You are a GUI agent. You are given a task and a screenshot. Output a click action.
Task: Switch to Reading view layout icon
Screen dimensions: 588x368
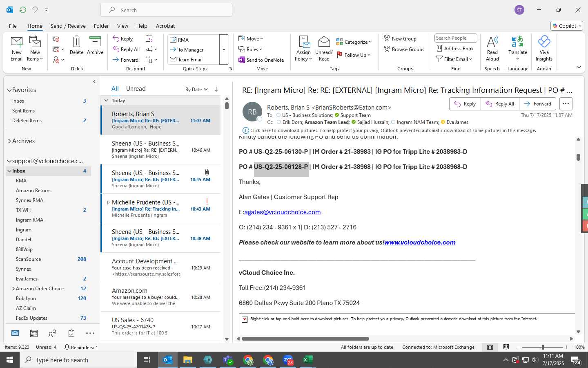tap(506, 347)
